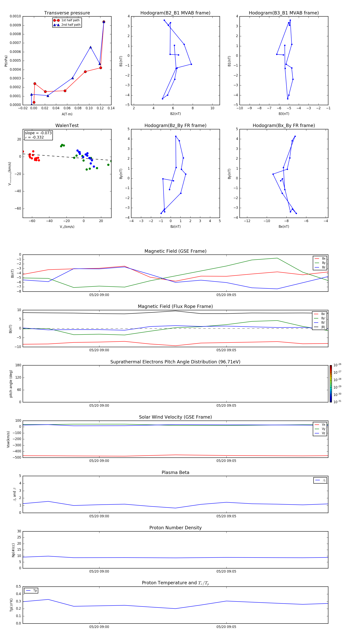Click the 'Bx' legend entry in GSE panel
The image size is (351, 644).
coord(320,259)
